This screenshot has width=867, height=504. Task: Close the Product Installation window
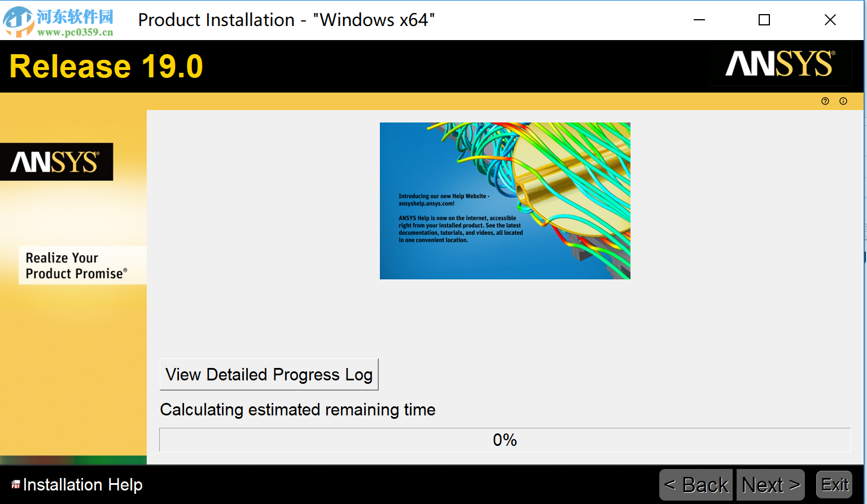pyautogui.click(x=830, y=20)
